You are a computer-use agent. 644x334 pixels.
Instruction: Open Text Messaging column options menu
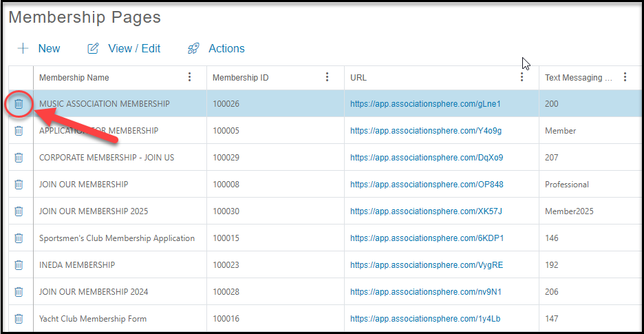625,77
